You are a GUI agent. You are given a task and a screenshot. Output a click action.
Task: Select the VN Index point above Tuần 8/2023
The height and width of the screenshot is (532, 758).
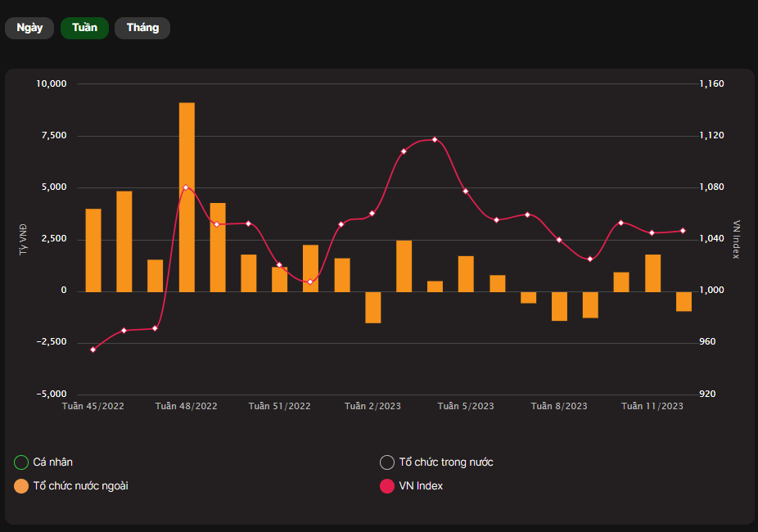[559, 240]
